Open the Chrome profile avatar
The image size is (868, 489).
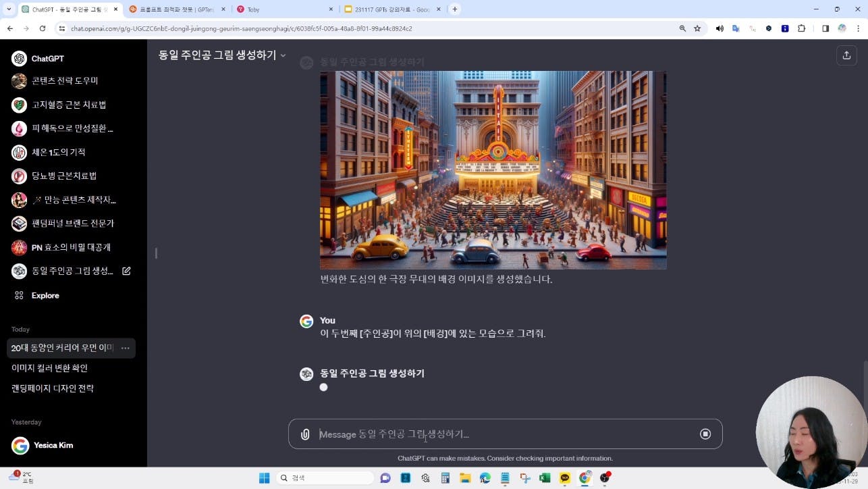point(842,28)
